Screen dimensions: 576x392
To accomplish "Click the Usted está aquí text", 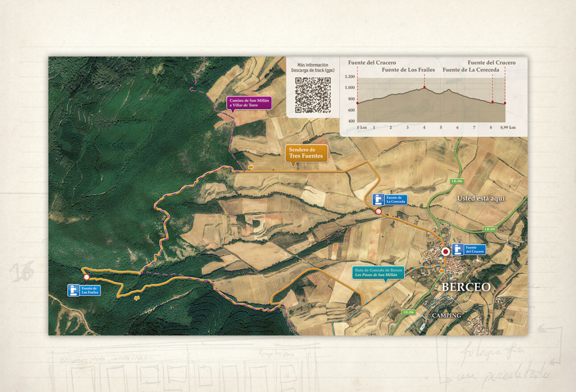I will tap(480, 199).
